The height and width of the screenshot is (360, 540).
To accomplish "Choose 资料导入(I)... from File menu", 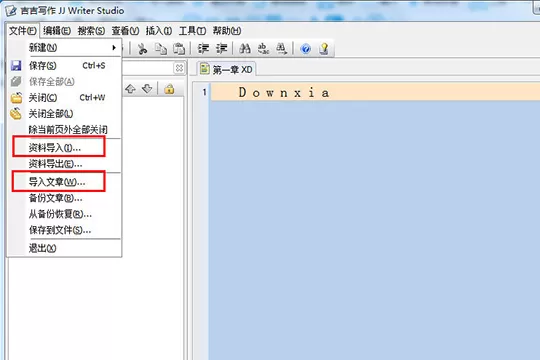I will pos(64,148).
